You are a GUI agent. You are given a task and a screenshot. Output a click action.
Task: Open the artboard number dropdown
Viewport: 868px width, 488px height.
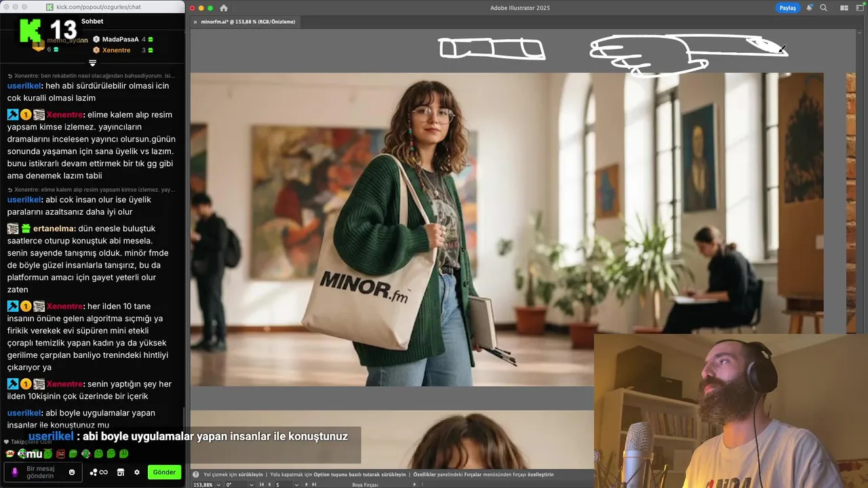point(296,485)
